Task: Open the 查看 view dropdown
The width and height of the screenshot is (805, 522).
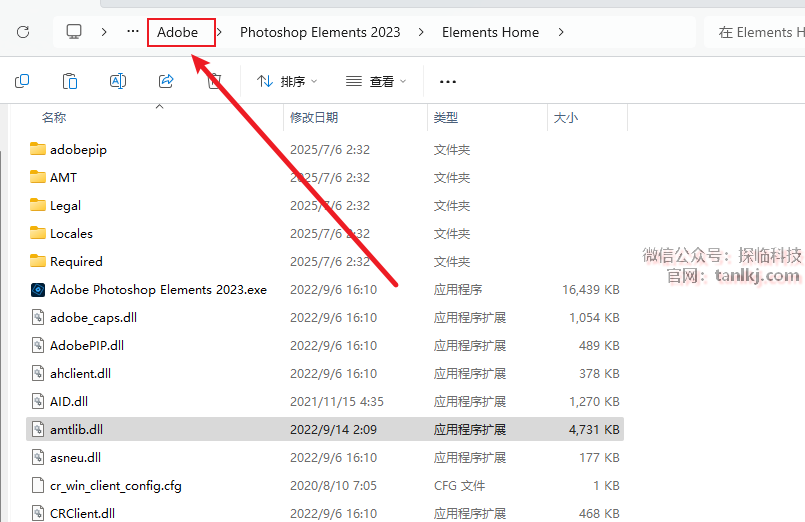Action: coord(376,82)
